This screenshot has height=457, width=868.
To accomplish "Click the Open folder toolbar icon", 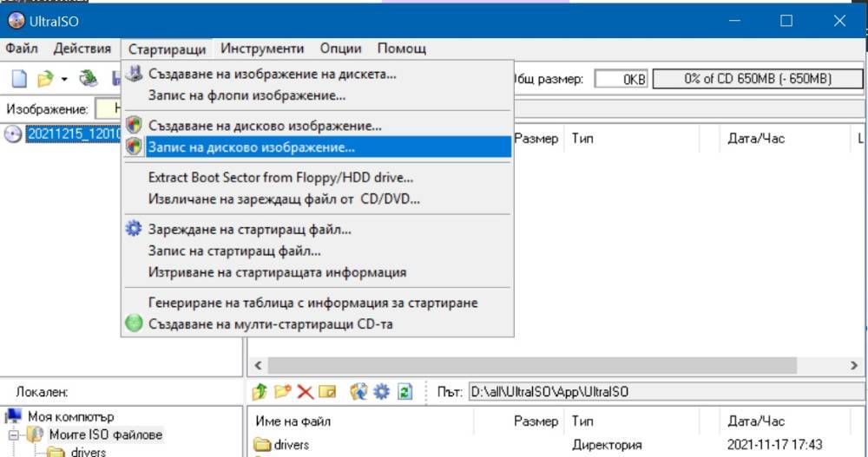I will [x=45, y=79].
